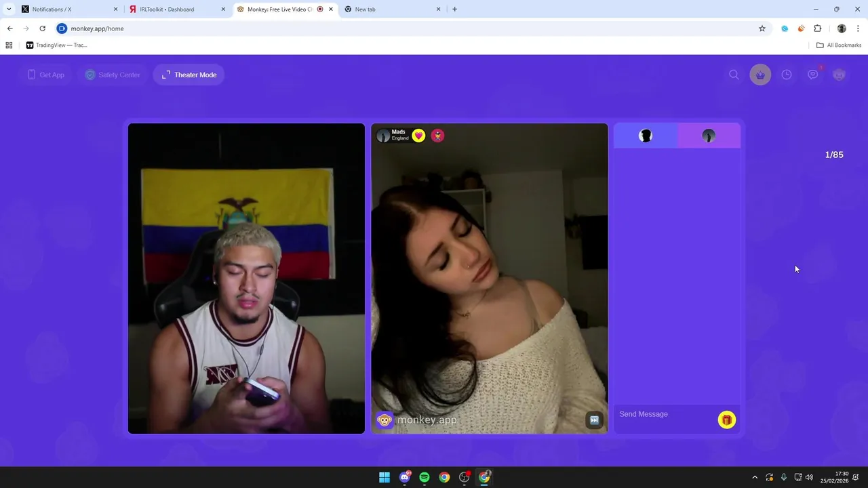Open the search magnifier in Monkey header
The height and width of the screenshot is (488, 868).
734,75
